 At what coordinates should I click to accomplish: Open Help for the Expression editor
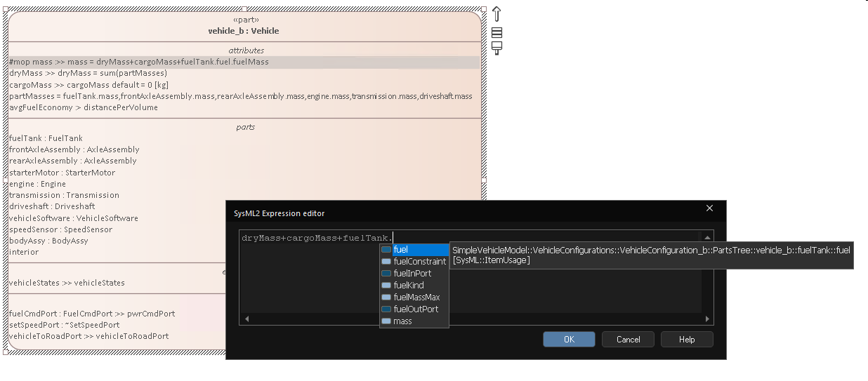point(686,340)
